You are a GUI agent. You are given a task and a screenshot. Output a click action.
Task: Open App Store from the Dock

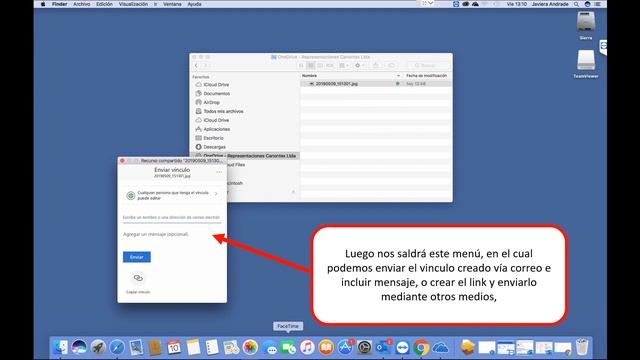(x=345, y=347)
